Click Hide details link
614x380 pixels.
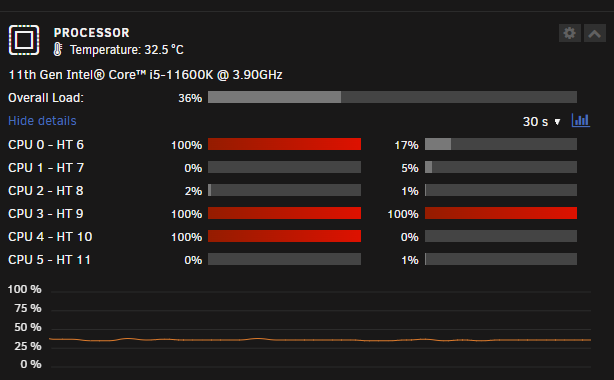click(x=42, y=121)
